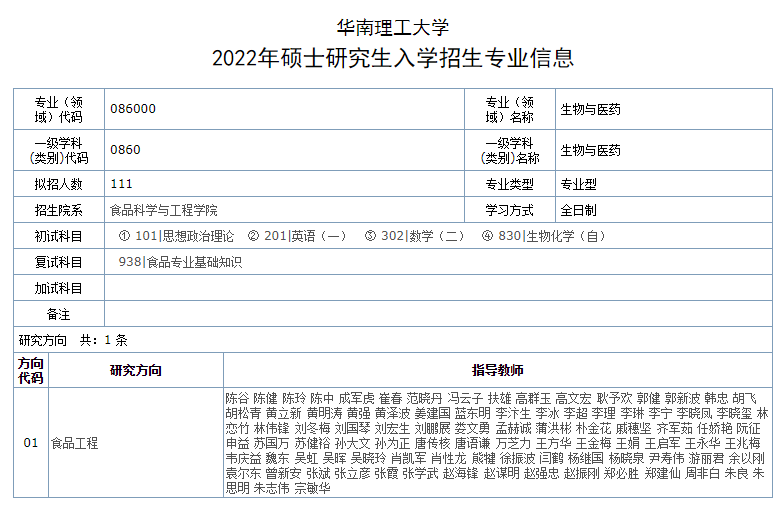The height and width of the screenshot is (517, 784).
Task: Click the label 拟招人数
Action: [58, 184]
